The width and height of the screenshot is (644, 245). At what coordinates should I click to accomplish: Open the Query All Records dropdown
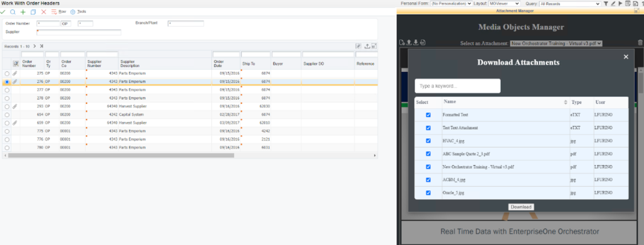click(x=569, y=4)
